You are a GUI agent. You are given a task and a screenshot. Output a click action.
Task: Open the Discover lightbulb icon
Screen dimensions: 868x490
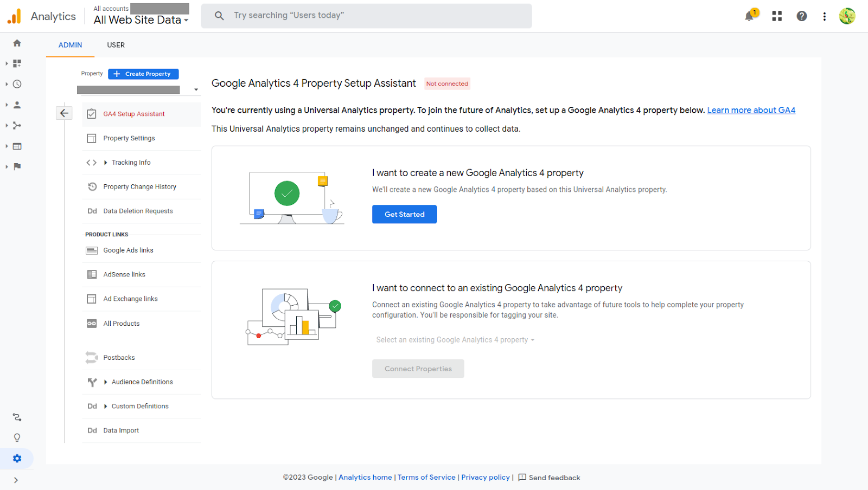coord(17,437)
